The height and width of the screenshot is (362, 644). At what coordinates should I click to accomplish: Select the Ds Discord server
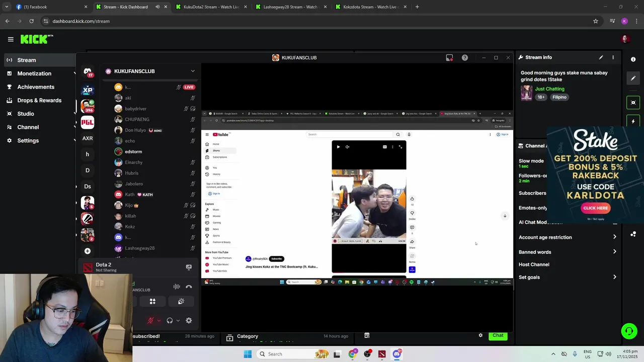pyautogui.click(x=88, y=187)
